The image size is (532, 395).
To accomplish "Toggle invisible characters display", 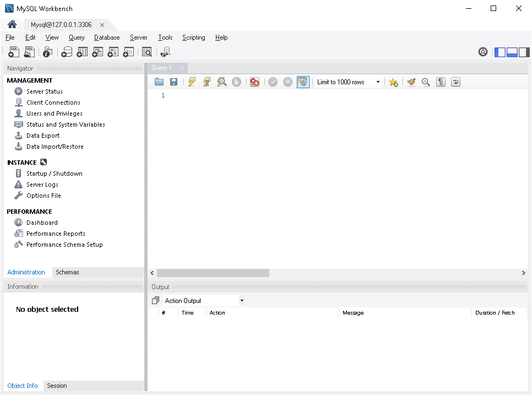I will (x=441, y=82).
